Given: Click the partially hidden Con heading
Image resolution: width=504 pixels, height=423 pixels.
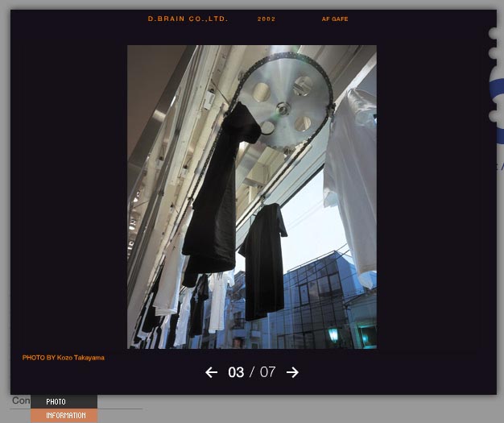Looking at the screenshot, I should (20, 400).
